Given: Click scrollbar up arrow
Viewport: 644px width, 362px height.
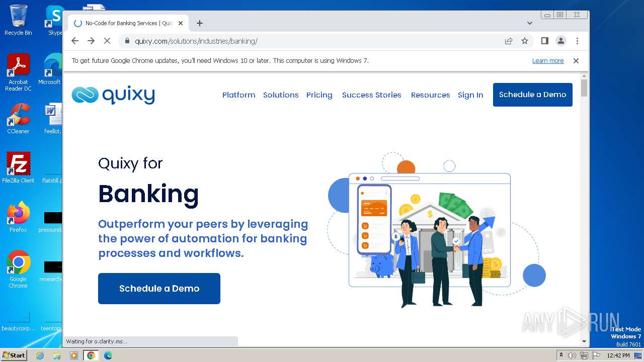Looking at the screenshot, I should [584, 76].
